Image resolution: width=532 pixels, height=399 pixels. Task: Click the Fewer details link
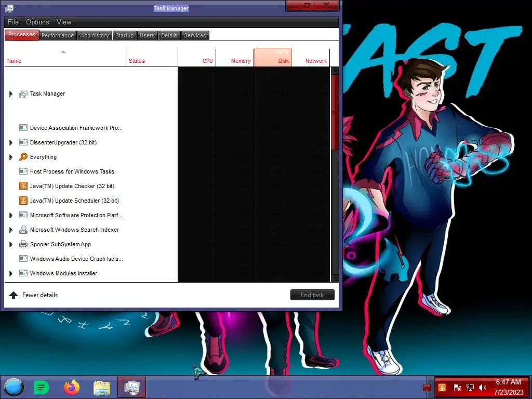click(40, 295)
